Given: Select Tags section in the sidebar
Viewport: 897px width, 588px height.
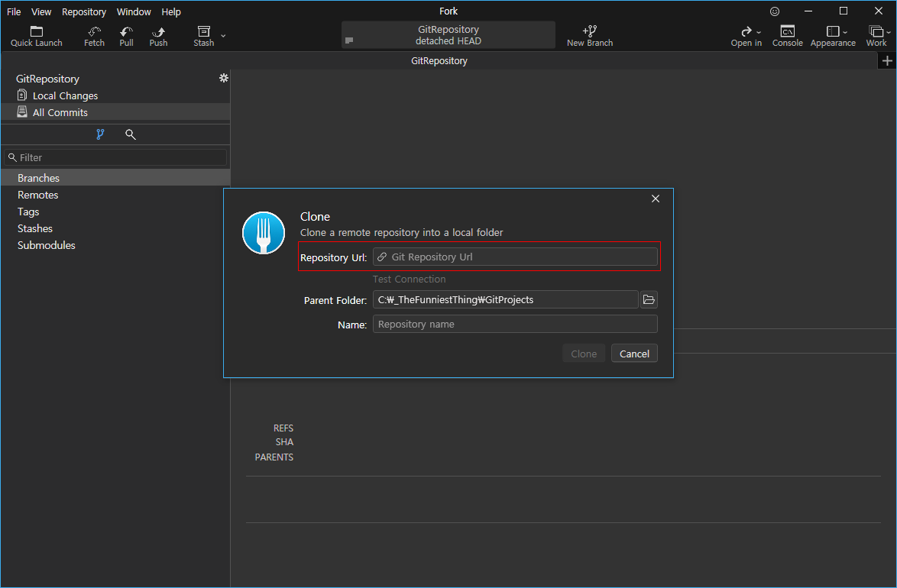Looking at the screenshot, I should [115, 212].
